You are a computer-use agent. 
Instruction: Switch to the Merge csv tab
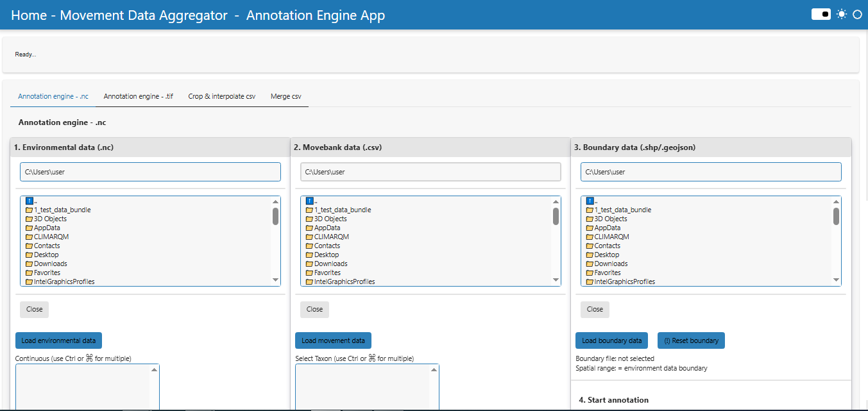pos(286,96)
